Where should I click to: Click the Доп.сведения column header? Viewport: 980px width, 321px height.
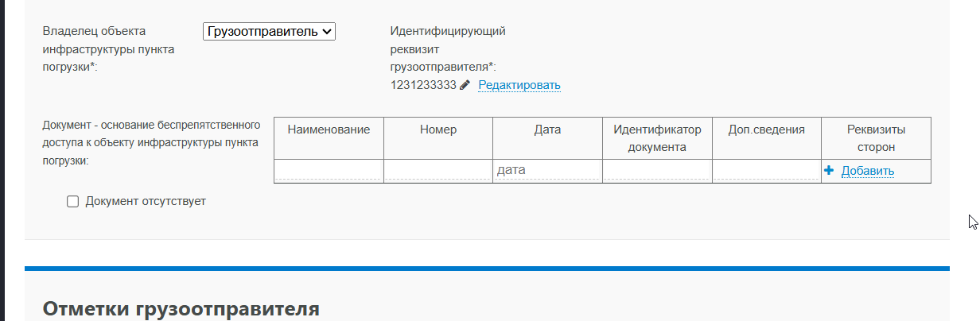766,130
